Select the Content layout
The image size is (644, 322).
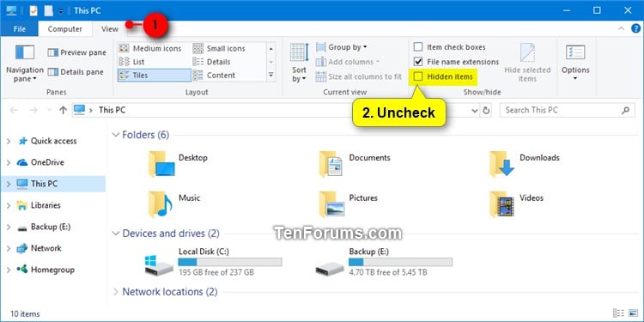pyautogui.click(x=214, y=76)
